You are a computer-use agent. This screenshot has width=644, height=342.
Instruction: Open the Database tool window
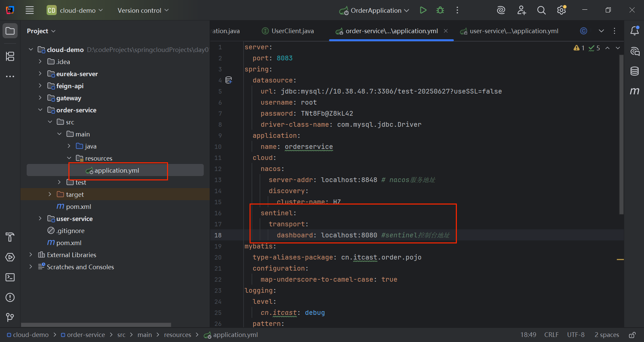(x=634, y=71)
